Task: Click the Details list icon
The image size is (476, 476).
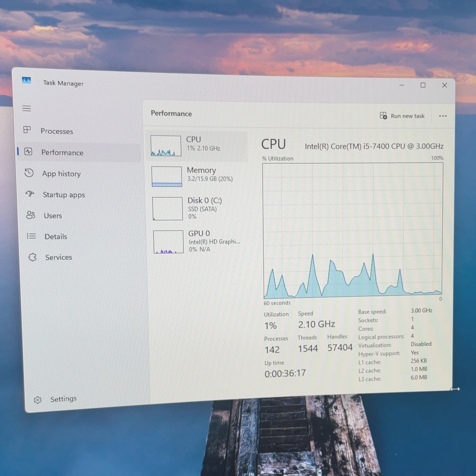Action: click(x=31, y=236)
